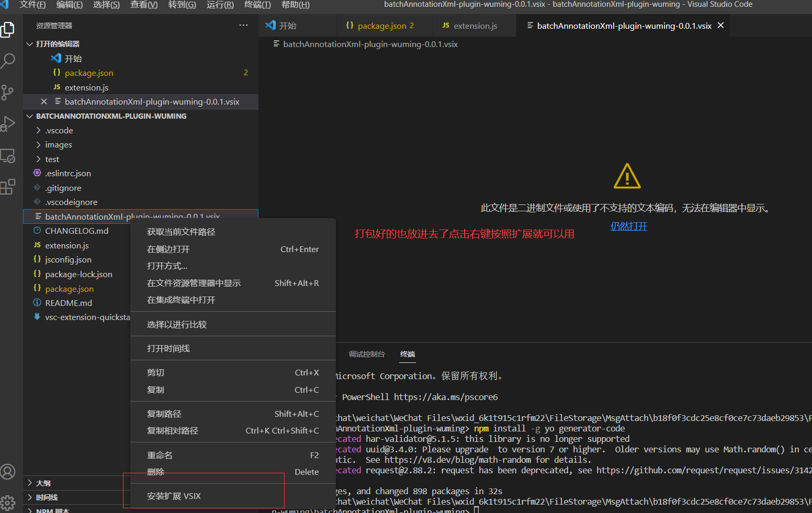Choose 剪切 from context menu
This screenshot has width=812, height=513.
[x=233, y=372]
